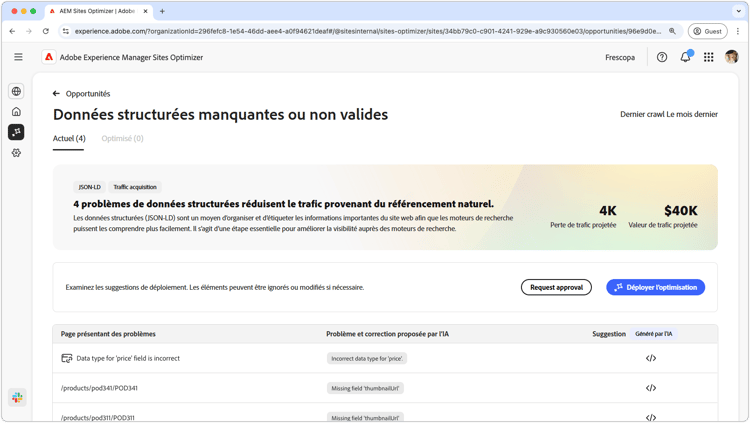Click the Traffic acquisition tag
The height and width of the screenshot is (423, 750).
click(x=135, y=187)
